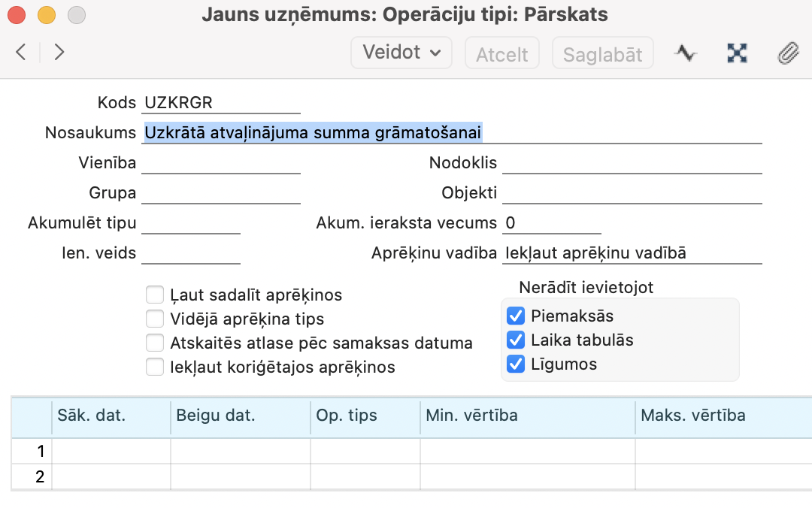The width and height of the screenshot is (812, 508).
Task: Click the Akum. ieraksta vecums field
Action: [x=552, y=223]
